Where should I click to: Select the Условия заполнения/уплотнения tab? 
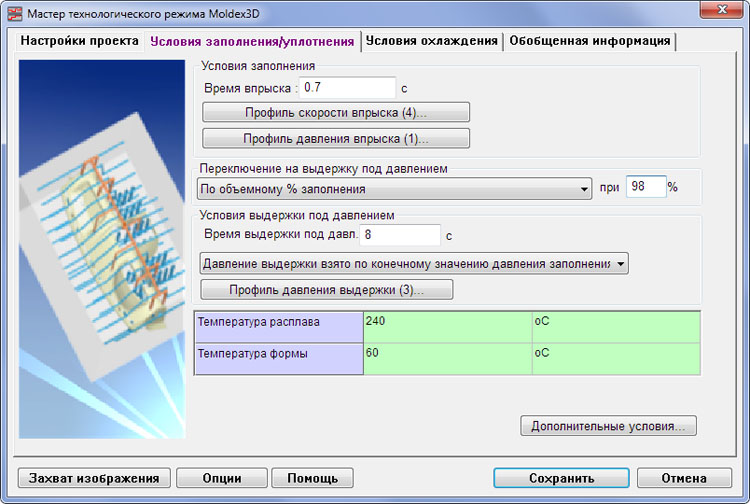252,42
